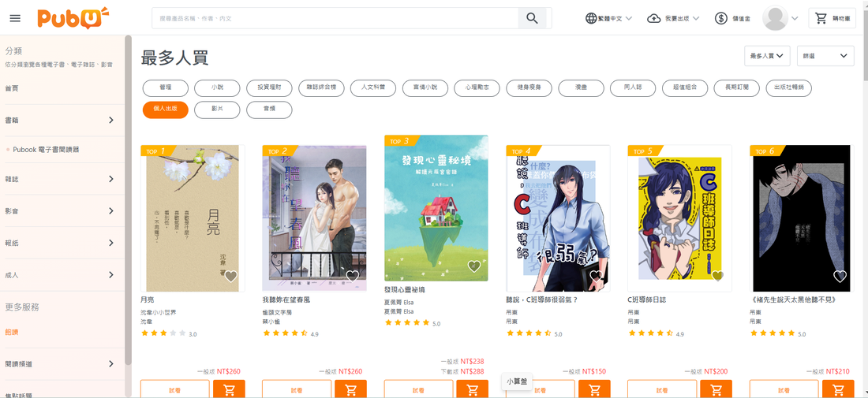The image size is (868, 398).
Task: Open author link 沈韋小小世界
Action: point(159,312)
